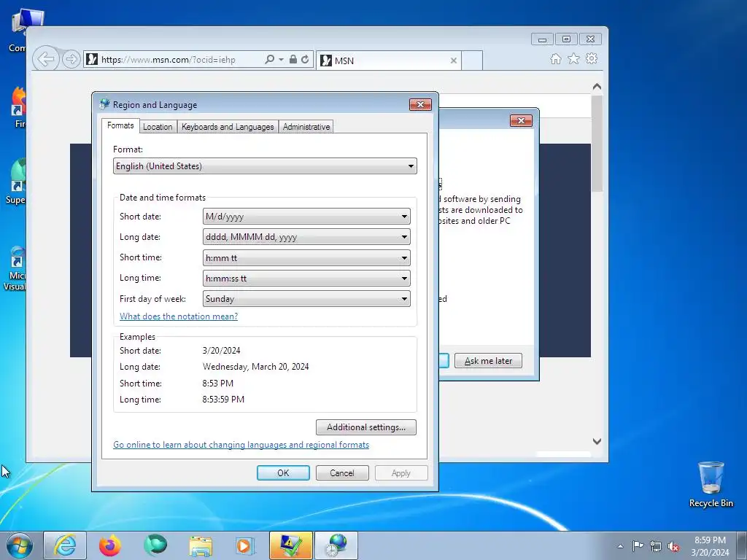
Task: Open the First day of week dropdown
Action: pyautogui.click(x=306, y=299)
